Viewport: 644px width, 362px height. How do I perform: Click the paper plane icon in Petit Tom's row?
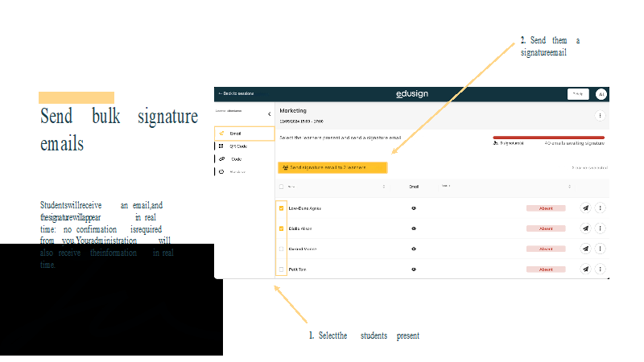[585, 269]
